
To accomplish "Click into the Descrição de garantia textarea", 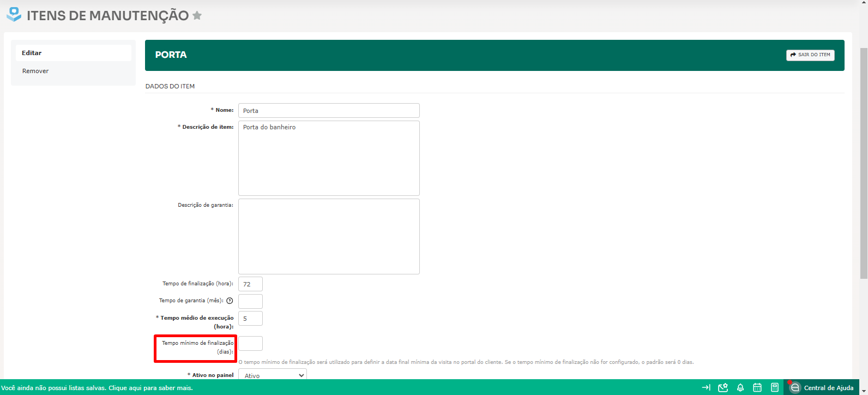I will [329, 236].
